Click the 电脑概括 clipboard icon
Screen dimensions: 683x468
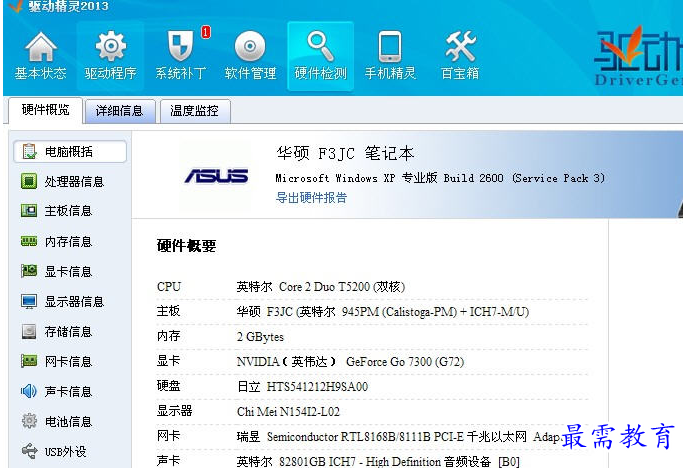[x=29, y=151]
